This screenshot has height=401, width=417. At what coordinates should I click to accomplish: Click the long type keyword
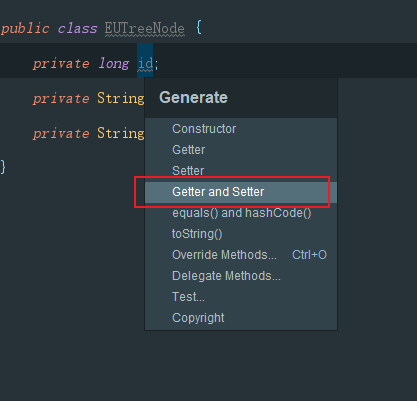click(x=114, y=63)
